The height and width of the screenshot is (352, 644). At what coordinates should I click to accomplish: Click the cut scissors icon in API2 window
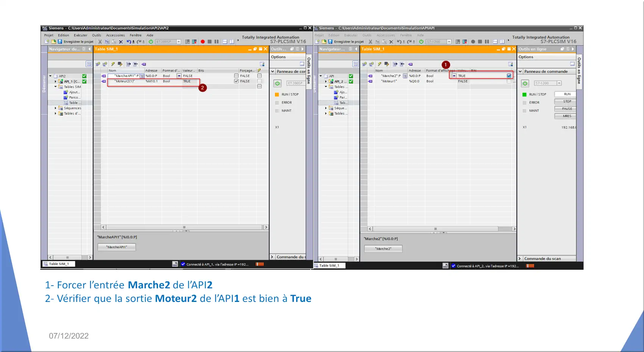pos(100,42)
